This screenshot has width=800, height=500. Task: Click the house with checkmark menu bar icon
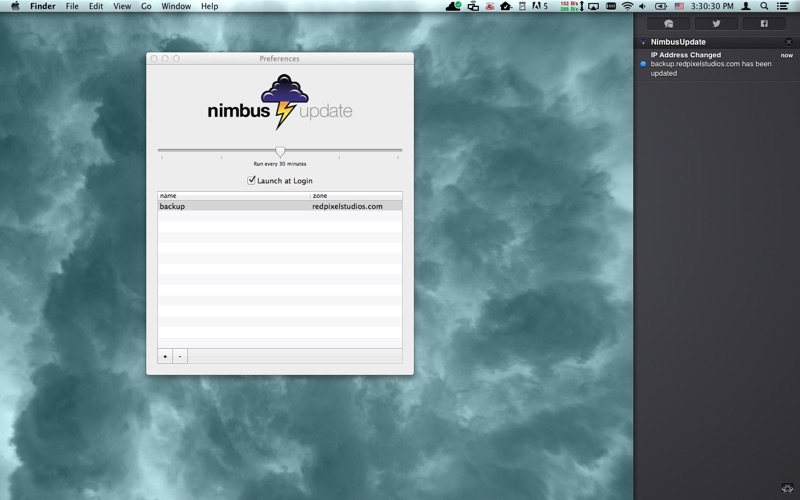pos(506,6)
